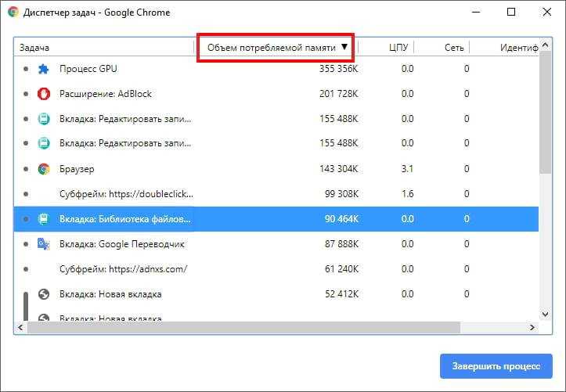The image size is (566, 392).
Task: Click memory value 201 728K
Action: (x=338, y=94)
